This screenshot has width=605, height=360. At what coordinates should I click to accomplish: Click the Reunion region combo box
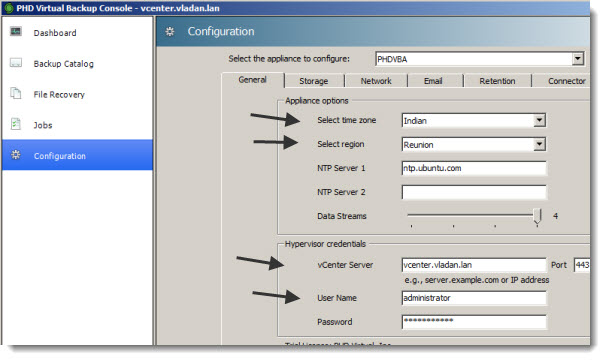(473, 144)
